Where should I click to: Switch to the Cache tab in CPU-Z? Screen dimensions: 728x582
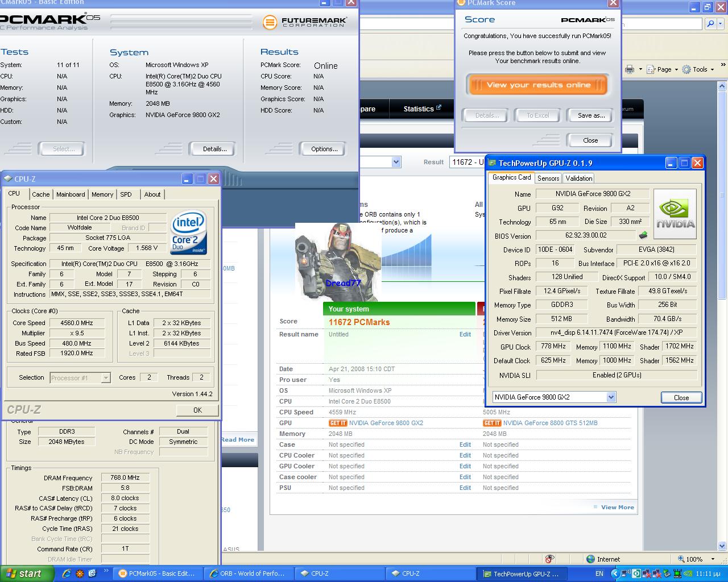(40, 194)
